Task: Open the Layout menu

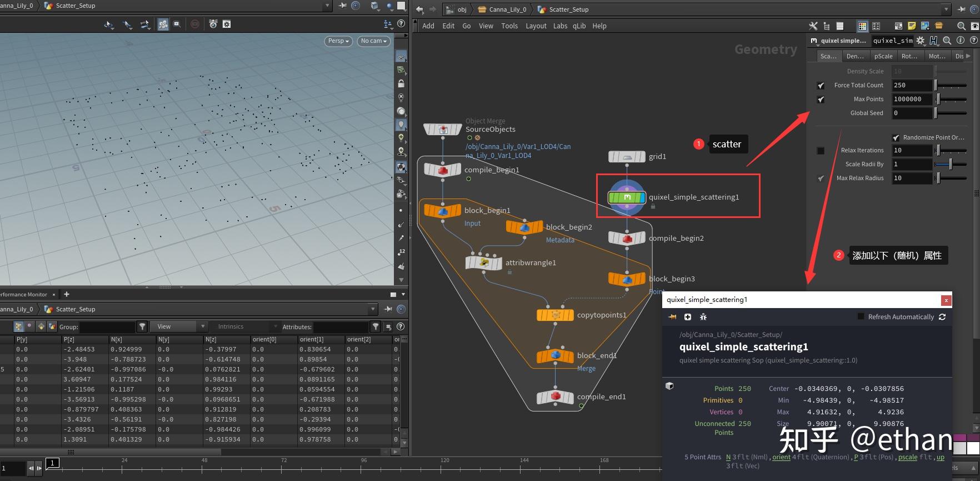Action: [536, 26]
